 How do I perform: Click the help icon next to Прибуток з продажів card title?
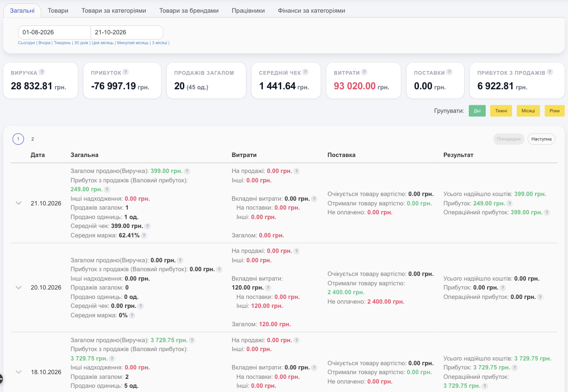pyautogui.click(x=550, y=72)
